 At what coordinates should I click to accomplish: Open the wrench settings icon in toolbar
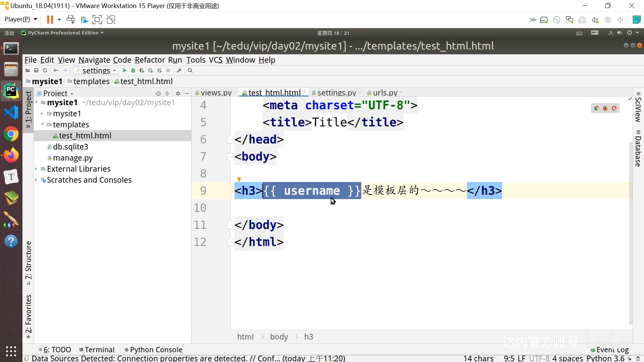tap(179, 70)
